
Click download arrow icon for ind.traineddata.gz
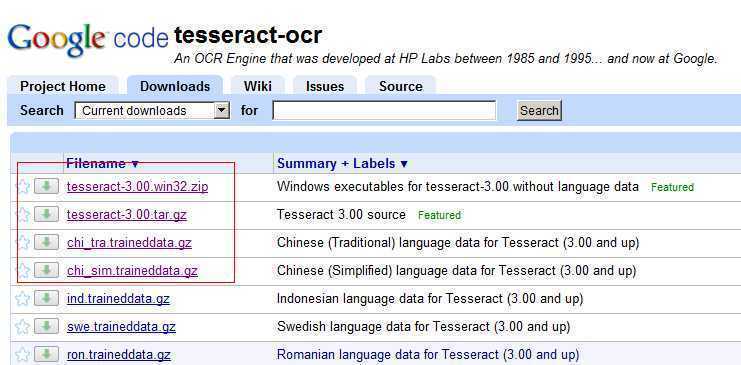46,298
